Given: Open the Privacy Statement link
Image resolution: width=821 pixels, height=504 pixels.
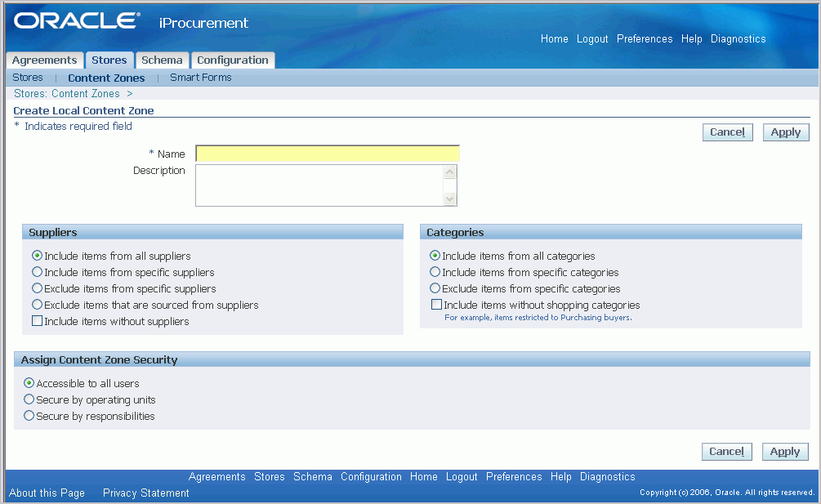Looking at the screenshot, I should click(145, 493).
